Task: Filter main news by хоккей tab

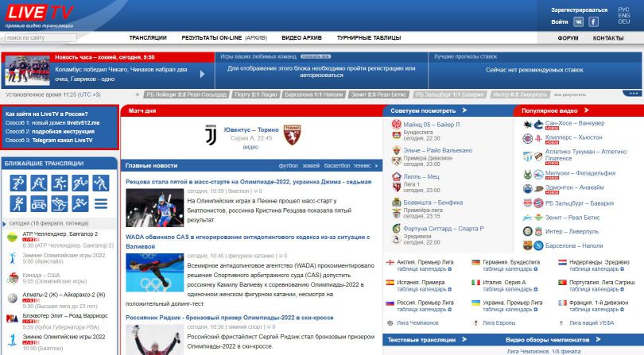Action: click(x=311, y=166)
